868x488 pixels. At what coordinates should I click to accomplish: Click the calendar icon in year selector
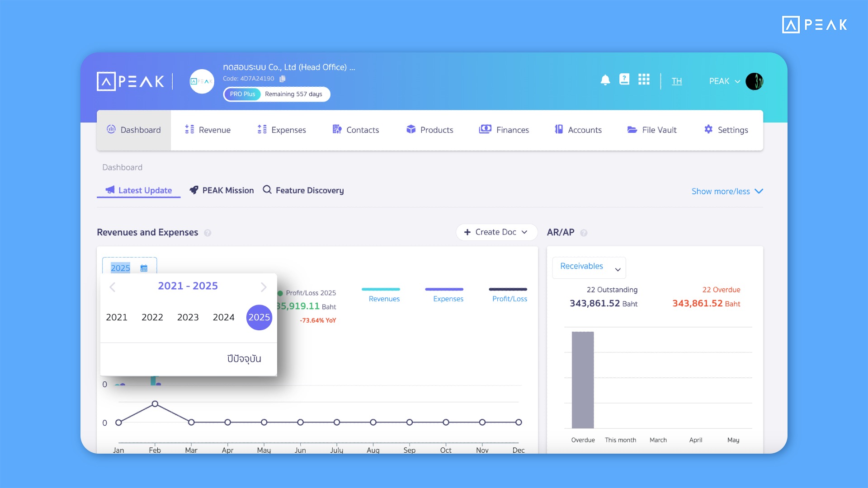click(144, 267)
